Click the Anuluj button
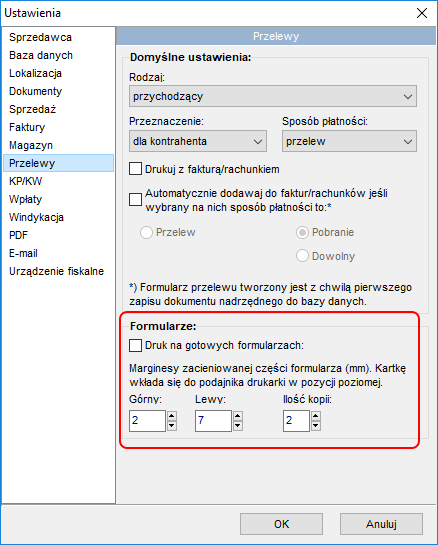Screen dimensions: 438x545 coord(381,524)
